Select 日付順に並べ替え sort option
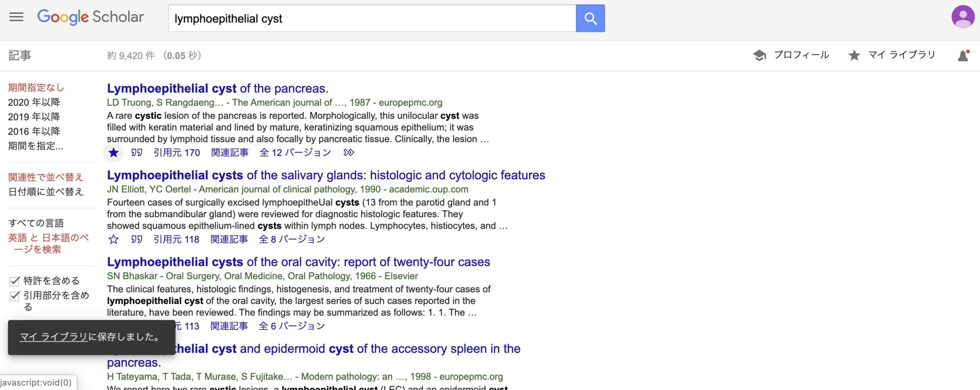The image size is (980, 390). pyautogui.click(x=46, y=192)
